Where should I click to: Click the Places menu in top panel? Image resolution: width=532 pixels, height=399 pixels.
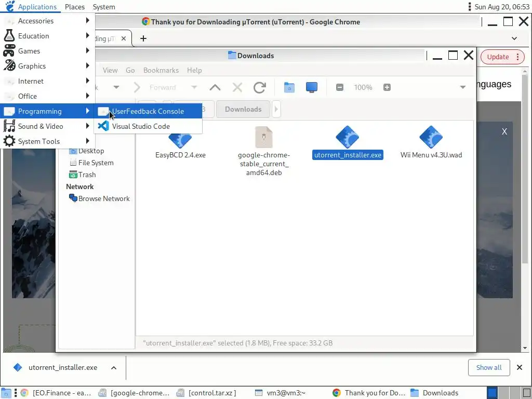coord(75,7)
